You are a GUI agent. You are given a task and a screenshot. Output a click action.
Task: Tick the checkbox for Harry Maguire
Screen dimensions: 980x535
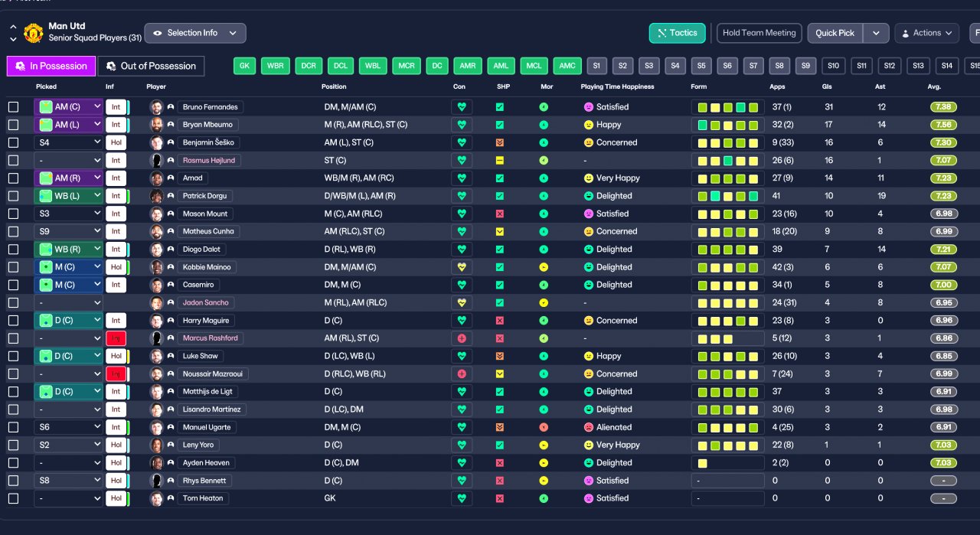click(13, 321)
